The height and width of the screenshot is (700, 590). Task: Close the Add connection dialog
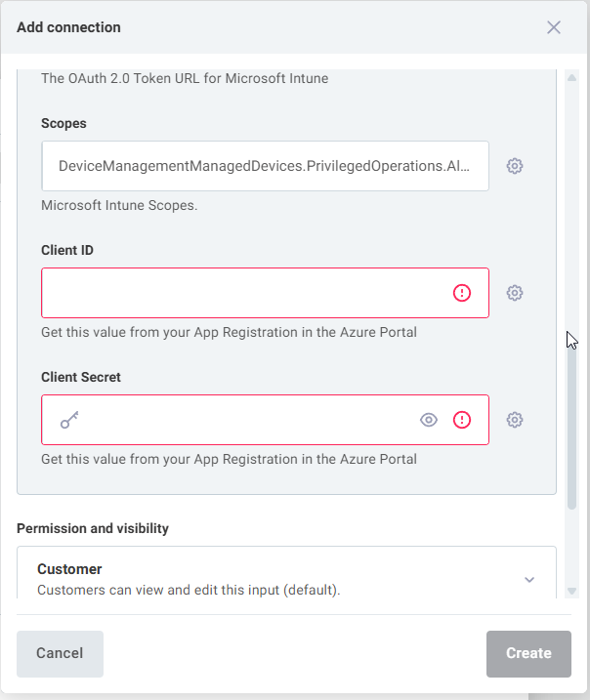pos(554,27)
